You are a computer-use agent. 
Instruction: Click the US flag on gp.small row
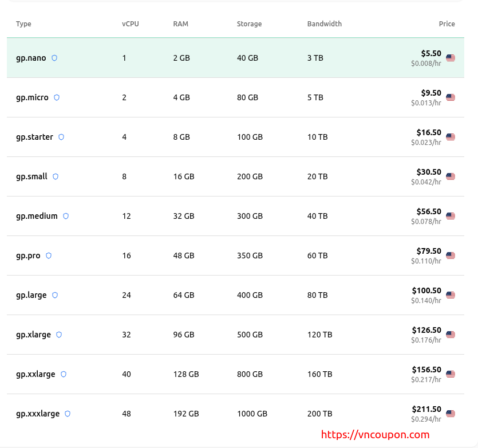click(451, 176)
